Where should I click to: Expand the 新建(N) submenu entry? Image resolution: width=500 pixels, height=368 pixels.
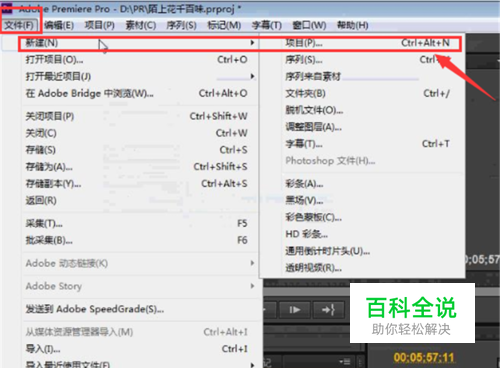pos(140,43)
